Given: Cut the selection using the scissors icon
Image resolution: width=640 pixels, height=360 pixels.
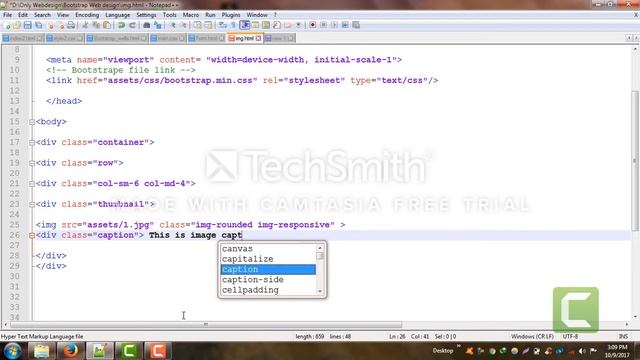Looking at the screenshot, I should pos(85,25).
